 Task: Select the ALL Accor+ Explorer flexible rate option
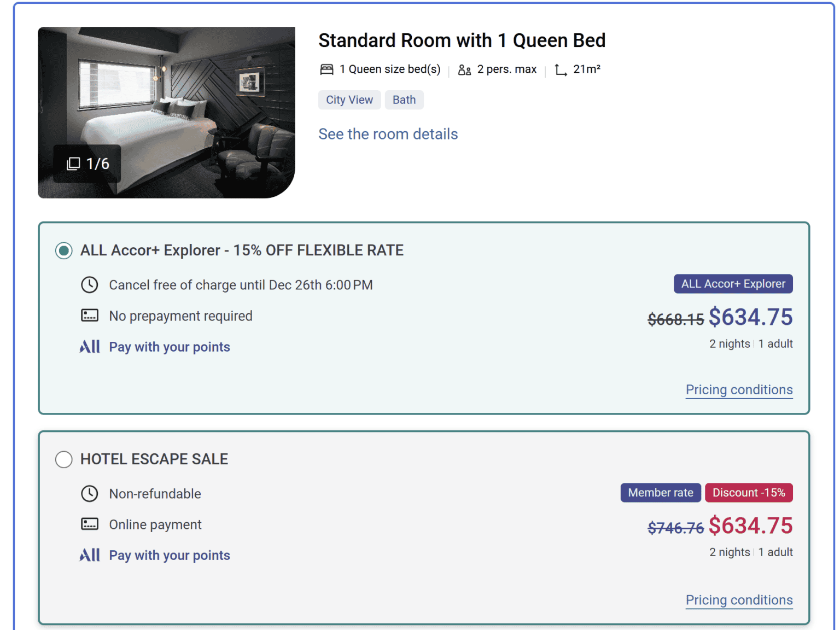click(x=63, y=250)
